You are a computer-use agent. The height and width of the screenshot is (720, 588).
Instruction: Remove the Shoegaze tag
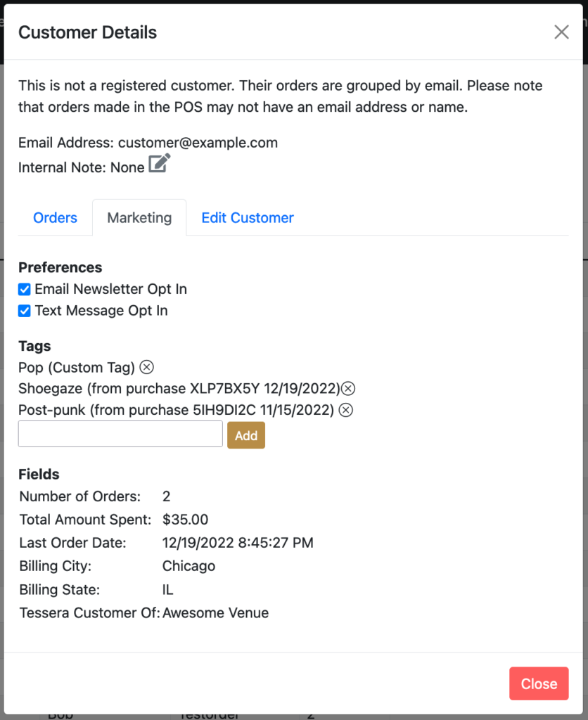348,388
